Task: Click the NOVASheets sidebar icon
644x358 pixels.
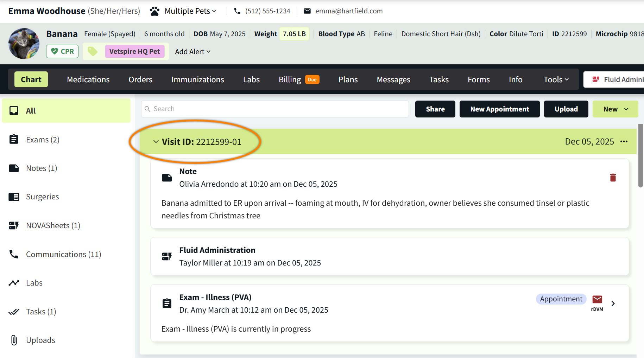Action: click(x=14, y=225)
